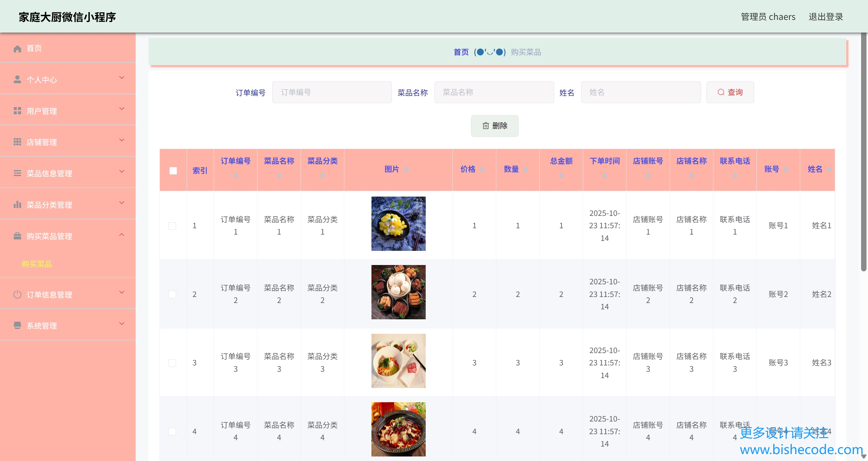Click the 查询 search button
Viewport: 868px width, 461px height.
pyautogui.click(x=730, y=92)
